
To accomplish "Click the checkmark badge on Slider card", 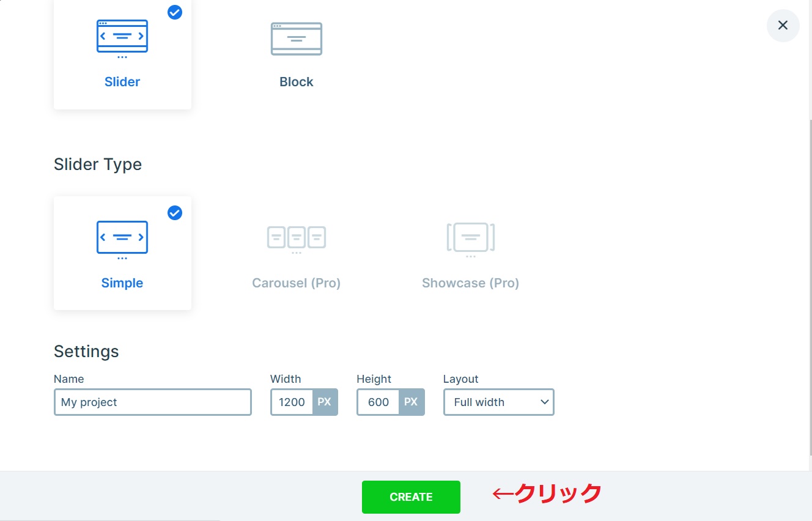I will pyautogui.click(x=175, y=12).
